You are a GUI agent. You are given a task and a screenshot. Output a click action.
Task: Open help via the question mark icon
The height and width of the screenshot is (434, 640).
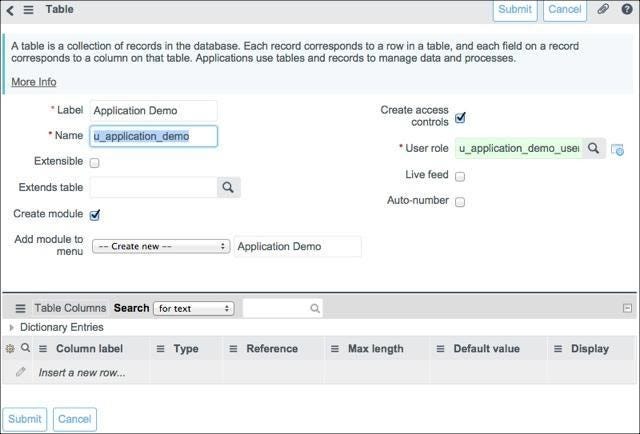[627, 9]
